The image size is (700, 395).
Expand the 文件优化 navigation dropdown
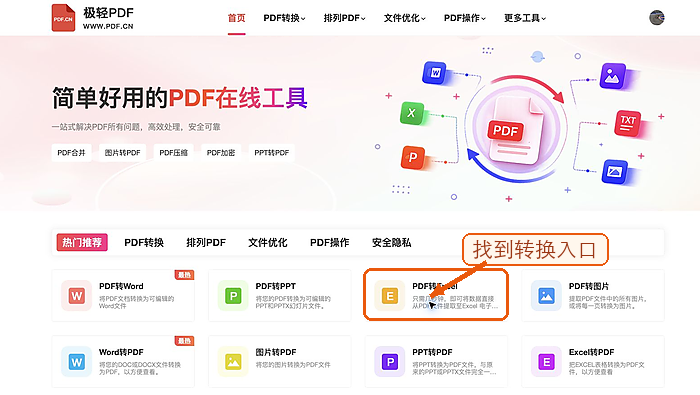click(x=404, y=18)
